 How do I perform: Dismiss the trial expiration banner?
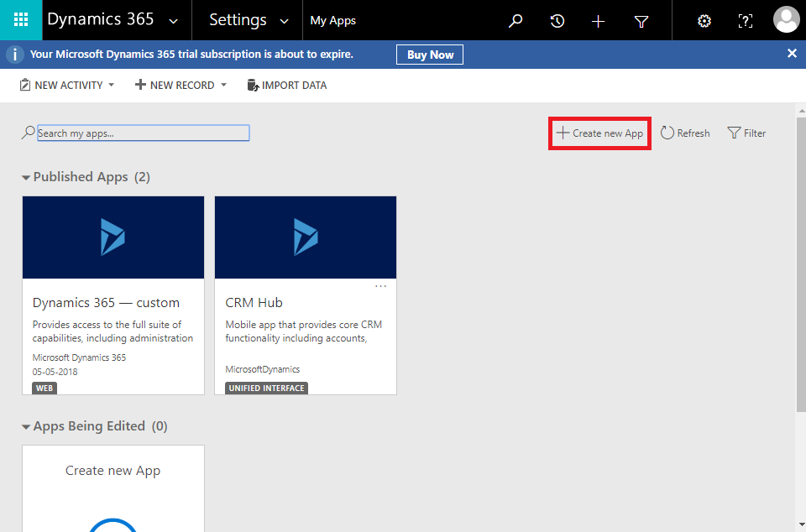[x=792, y=54]
